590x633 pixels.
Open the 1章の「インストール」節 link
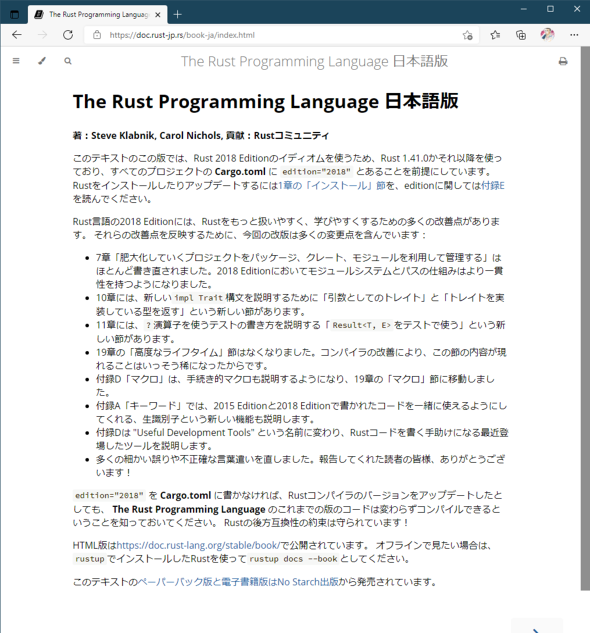[332, 185]
